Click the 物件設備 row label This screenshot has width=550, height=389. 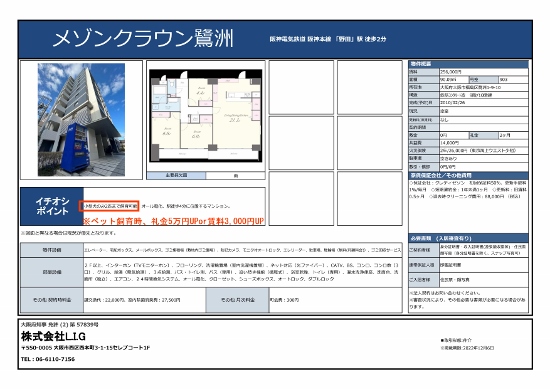(52, 250)
